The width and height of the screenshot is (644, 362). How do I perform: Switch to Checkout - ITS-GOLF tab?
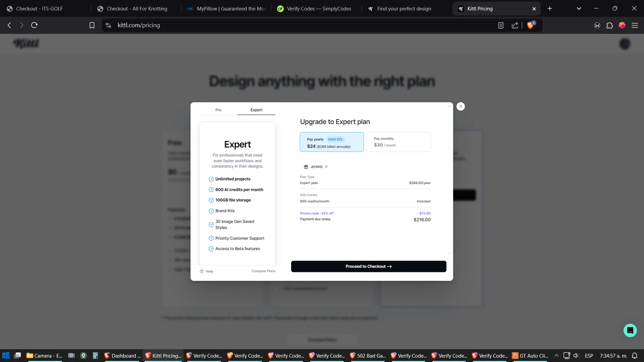(x=45, y=9)
